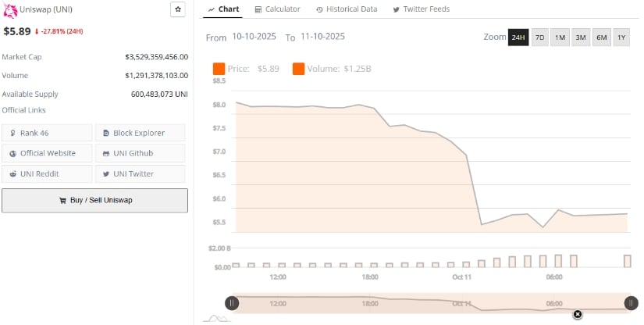Visit the UNI Github link

pyautogui.click(x=140, y=153)
